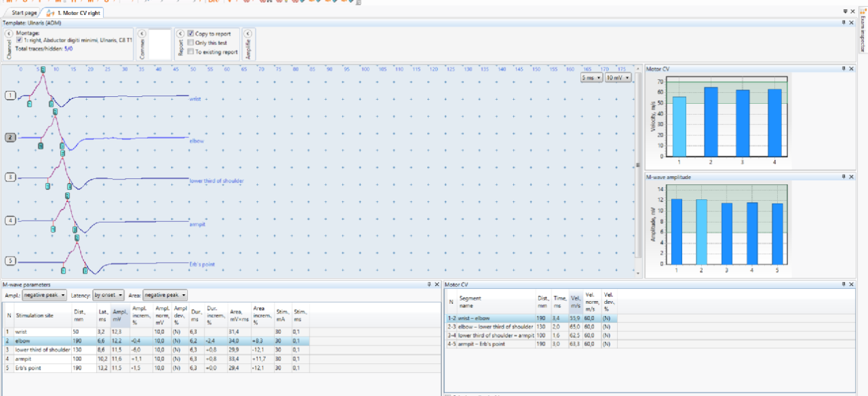
Task: Pin the M-wave parameters panel
Action: pyautogui.click(x=429, y=284)
